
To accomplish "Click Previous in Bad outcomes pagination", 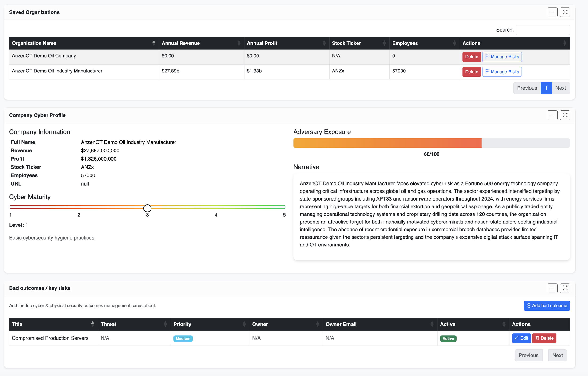I will tap(528, 355).
